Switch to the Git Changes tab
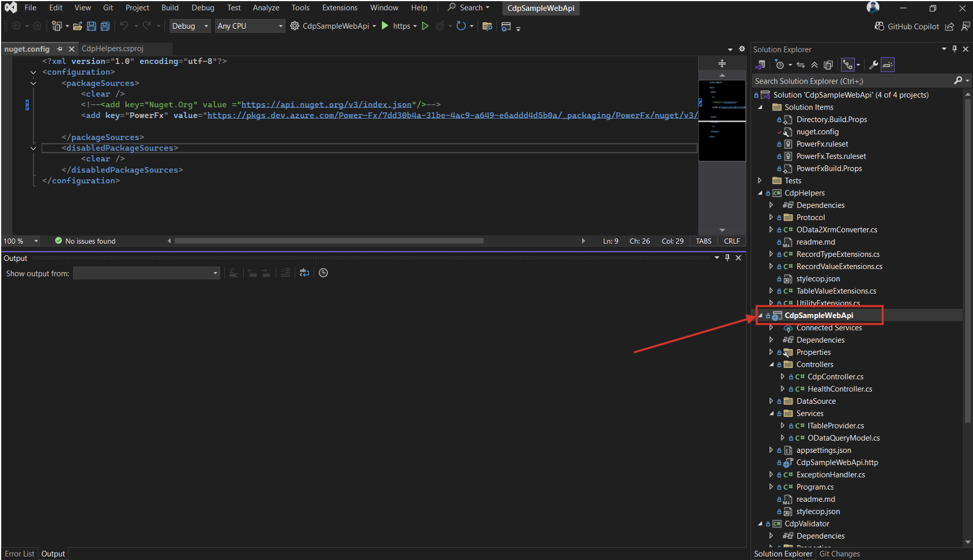Image resolution: width=973 pixels, height=560 pixels. tap(839, 554)
